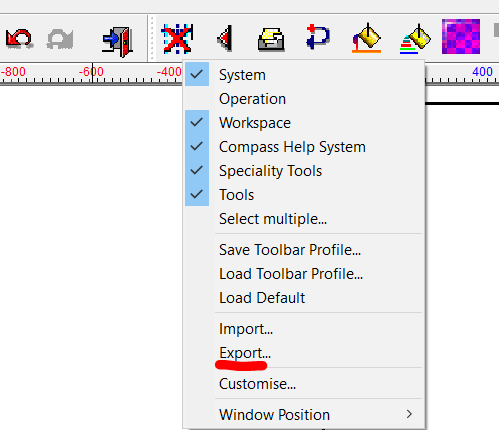Expand the Window Position submenu

tap(304, 415)
